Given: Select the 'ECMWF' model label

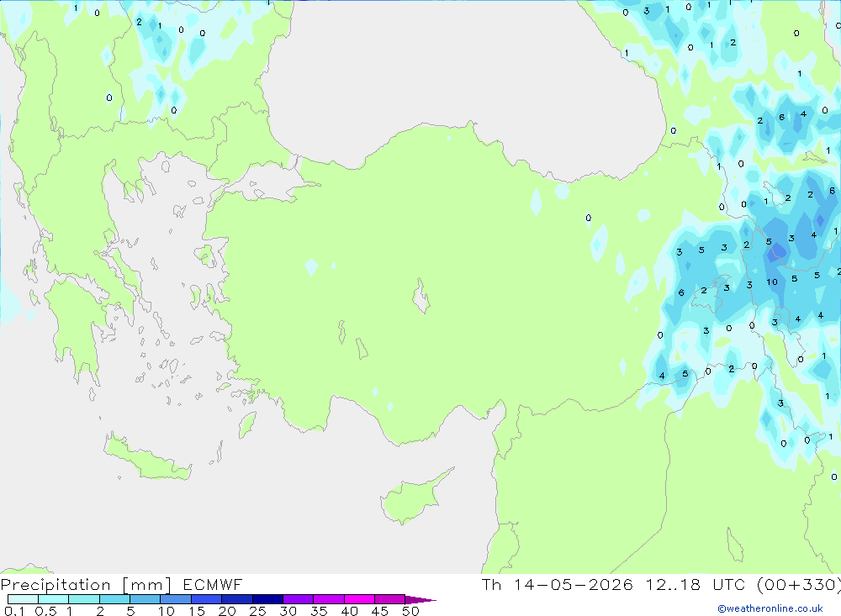Looking at the screenshot, I should tap(213, 584).
